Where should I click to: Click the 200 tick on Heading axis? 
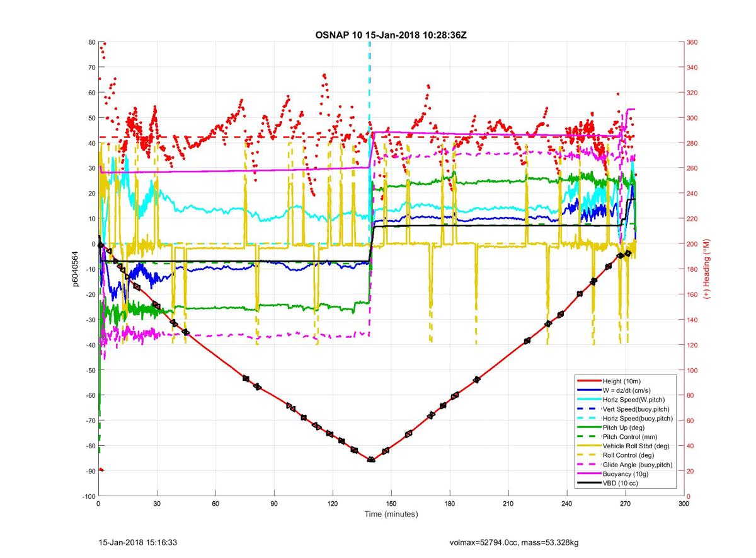pyautogui.click(x=692, y=244)
